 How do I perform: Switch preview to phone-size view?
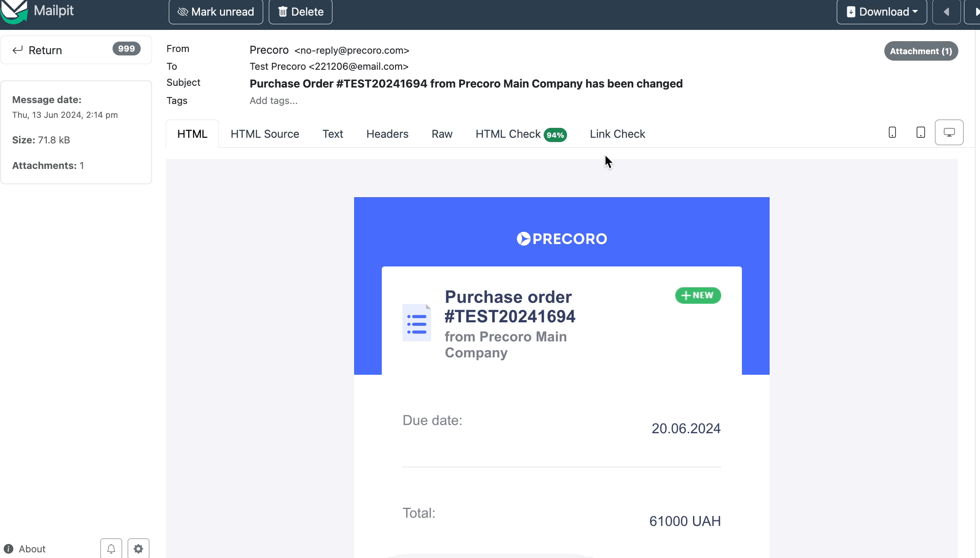(892, 133)
